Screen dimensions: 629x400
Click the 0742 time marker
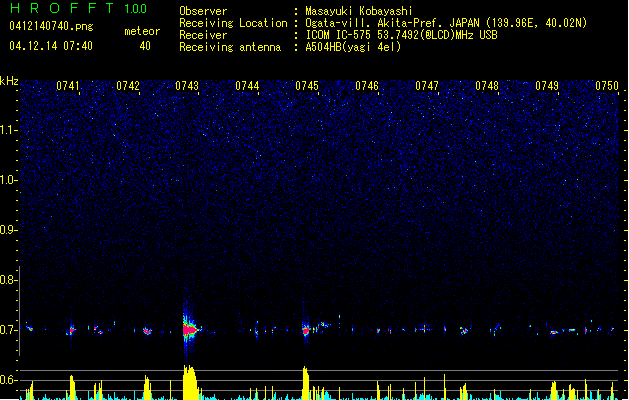[128, 85]
